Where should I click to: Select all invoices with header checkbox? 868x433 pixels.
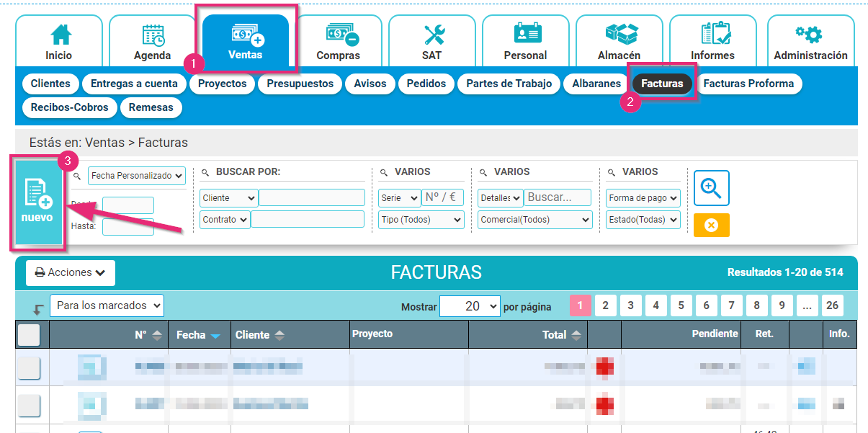point(29,334)
